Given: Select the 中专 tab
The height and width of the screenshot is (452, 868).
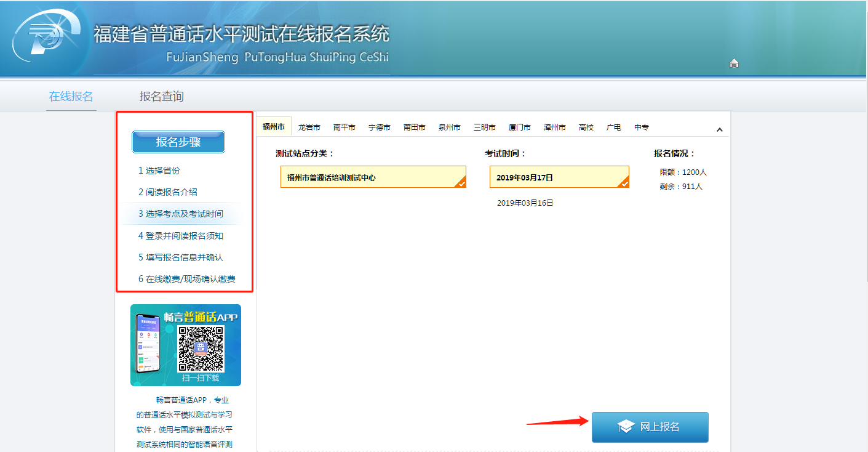Looking at the screenshot, I should pyautogui.click(x=642, y=127).
